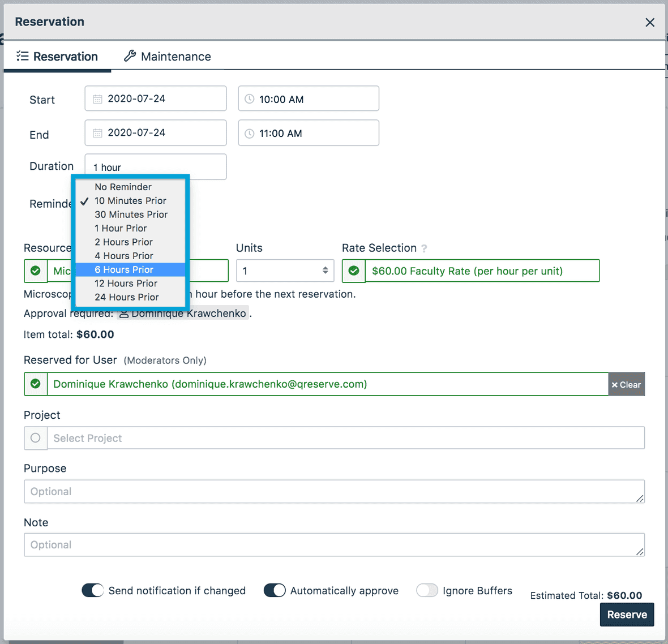Image resolution: width=668 pixels, height=644 pixels.
Task: Click the clock icon beside 11:00 AM
Action: (x=249, y=134)
